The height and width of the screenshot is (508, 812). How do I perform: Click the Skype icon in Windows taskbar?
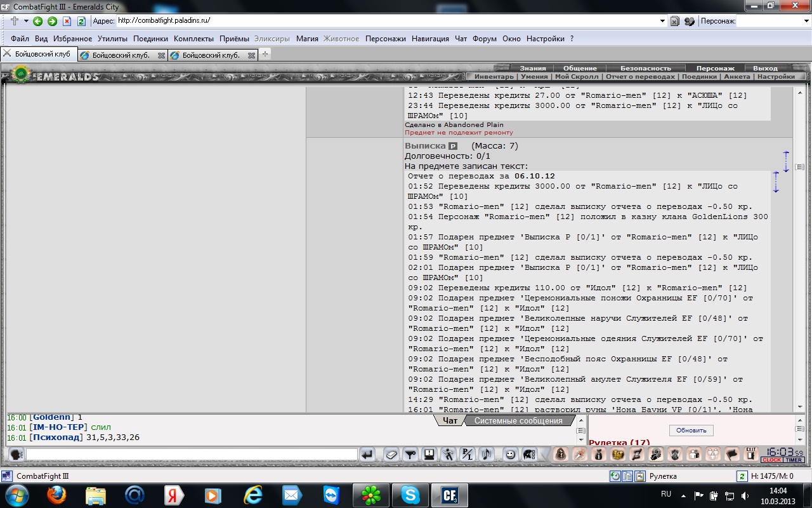point(410,495)
